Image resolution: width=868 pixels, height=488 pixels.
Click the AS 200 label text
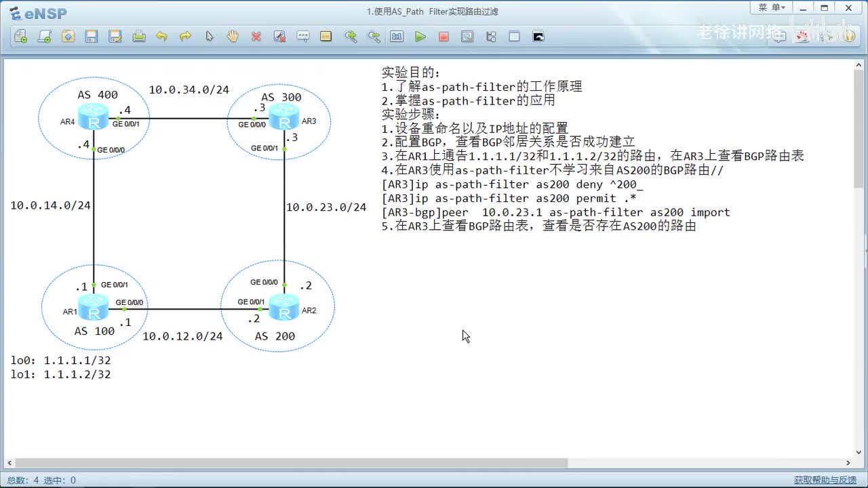(275, 336)
